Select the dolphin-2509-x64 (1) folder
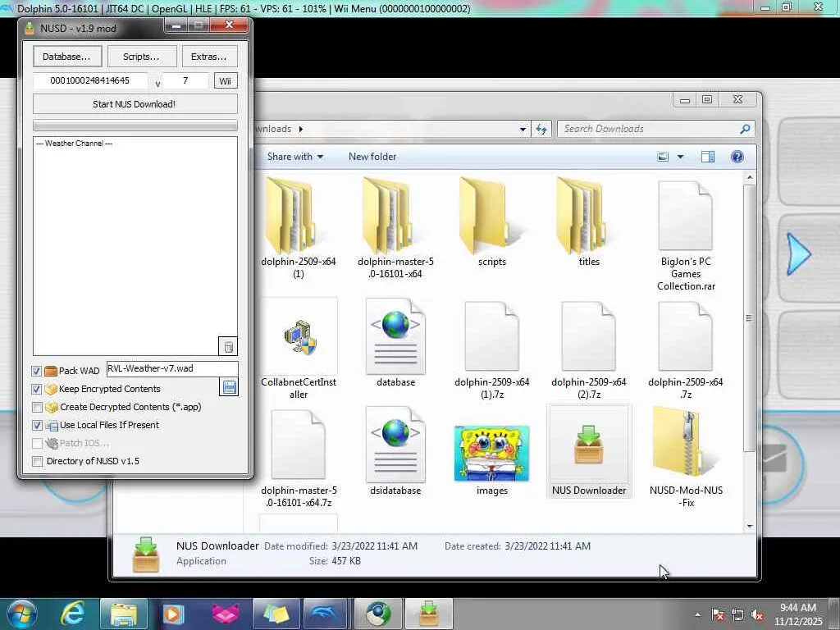840x630 pixels. pos(299,228)
